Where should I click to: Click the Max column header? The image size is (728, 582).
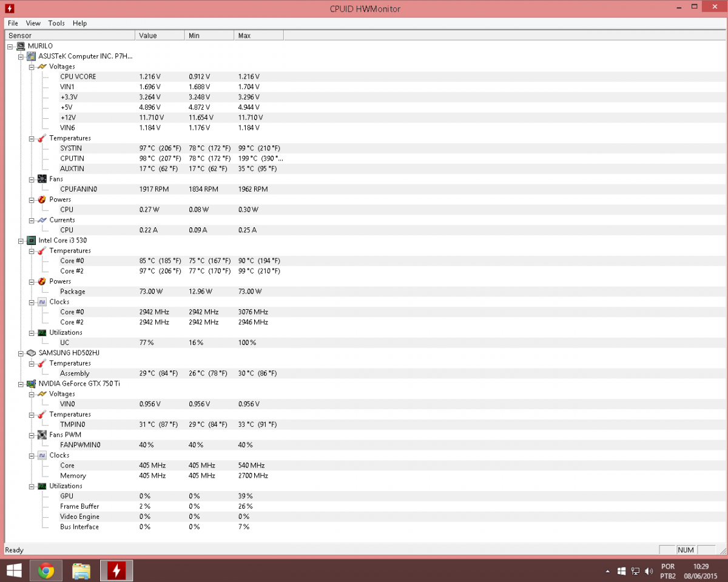tap(259, 36)
